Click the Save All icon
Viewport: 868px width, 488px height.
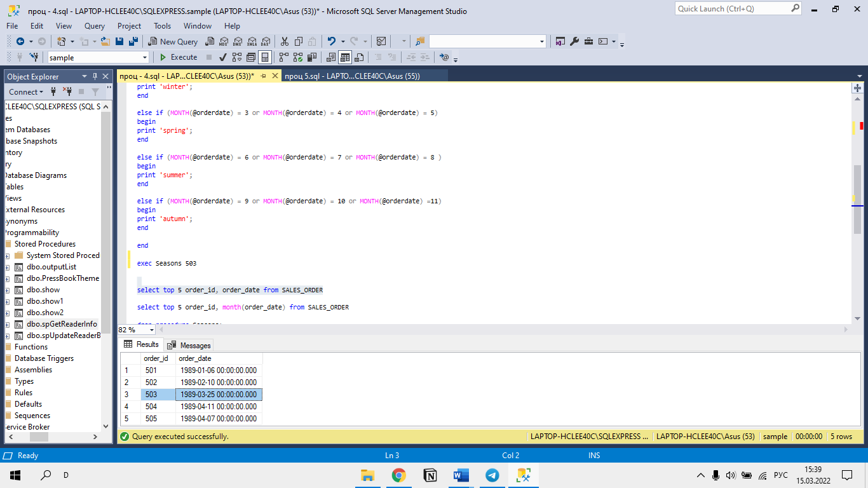tap(133, 41)
